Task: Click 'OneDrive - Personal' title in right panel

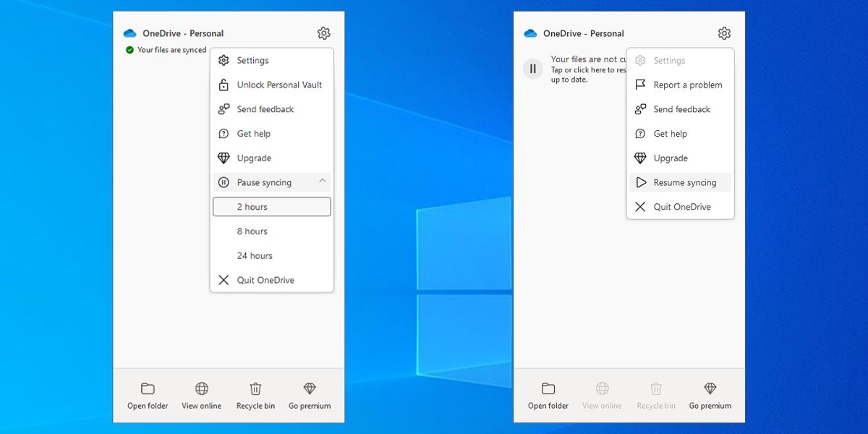Action: 584,33
